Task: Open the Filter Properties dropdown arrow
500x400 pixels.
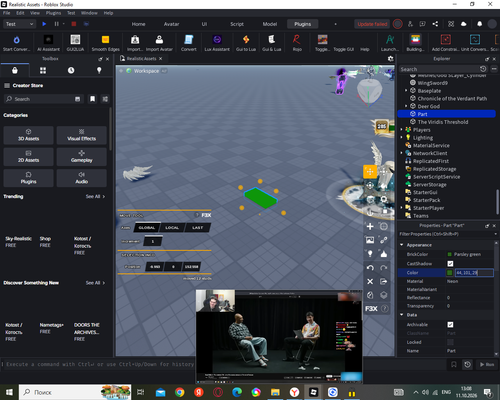Action: (495, 234)
